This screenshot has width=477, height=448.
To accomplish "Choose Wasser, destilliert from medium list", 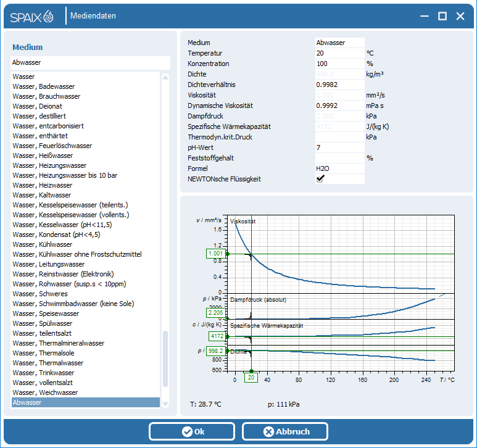I will [86, 116].
